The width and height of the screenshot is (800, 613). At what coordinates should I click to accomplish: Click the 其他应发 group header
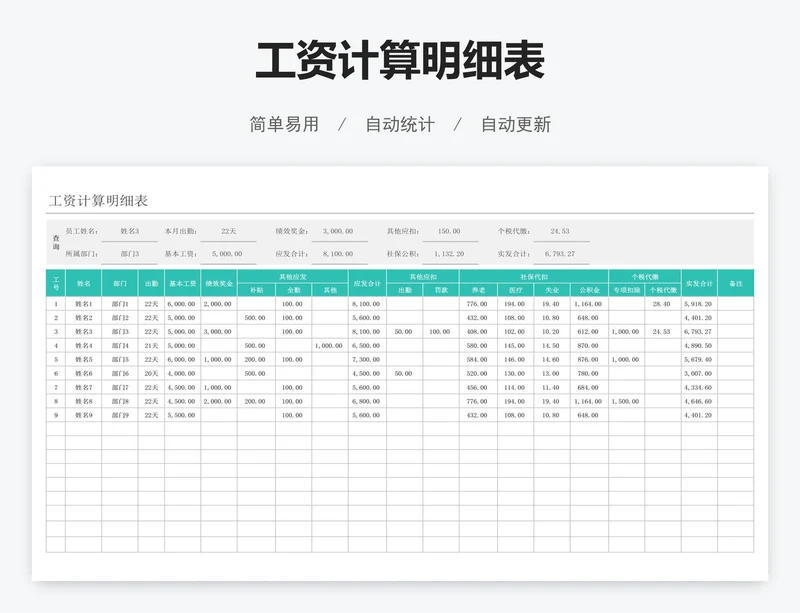click(293, 277)
